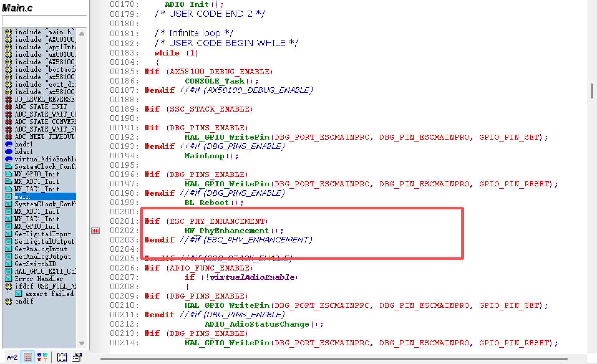Screen dimensions: 597x364
Task: Click the Infinite loop comment on line 00181
Action: pos(194,33)
